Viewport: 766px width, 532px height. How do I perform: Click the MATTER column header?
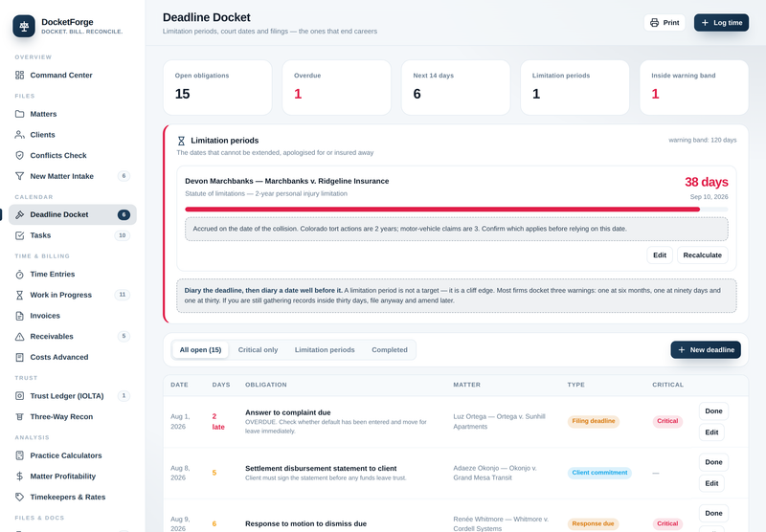[x=466, y=385]
